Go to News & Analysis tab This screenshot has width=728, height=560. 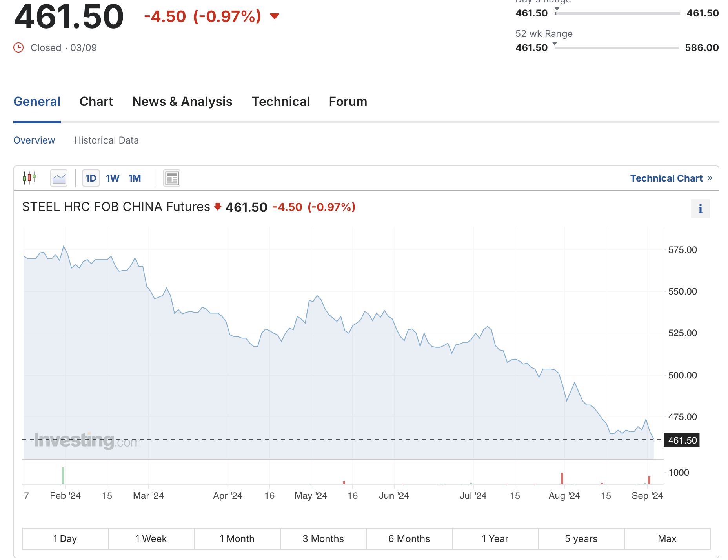[182, 102]
